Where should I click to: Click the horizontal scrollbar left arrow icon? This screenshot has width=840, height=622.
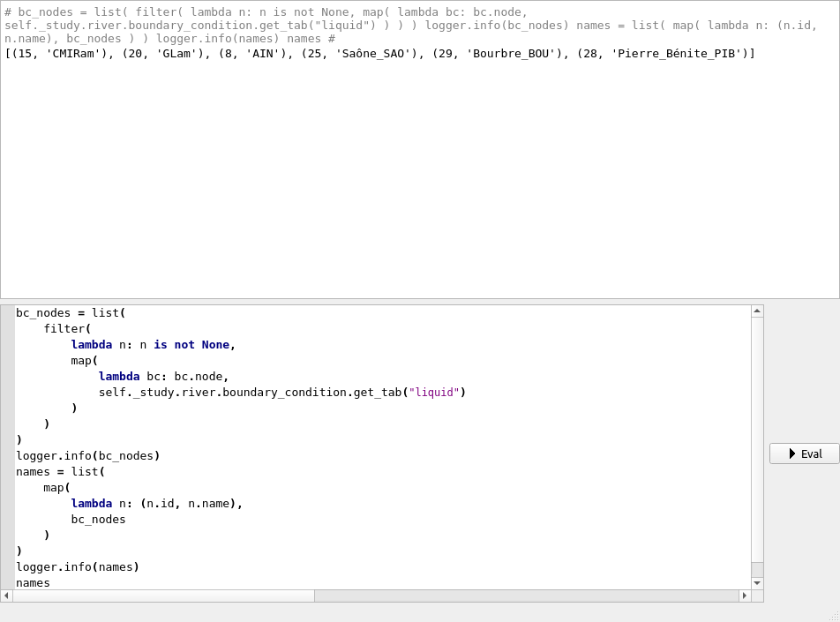[6, 596]
